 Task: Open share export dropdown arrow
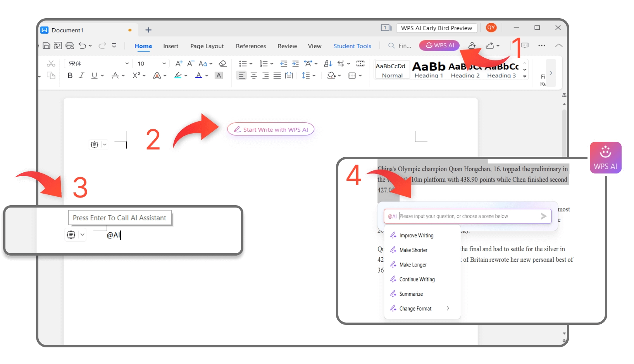pyautogui.click(x=498, y=46)
